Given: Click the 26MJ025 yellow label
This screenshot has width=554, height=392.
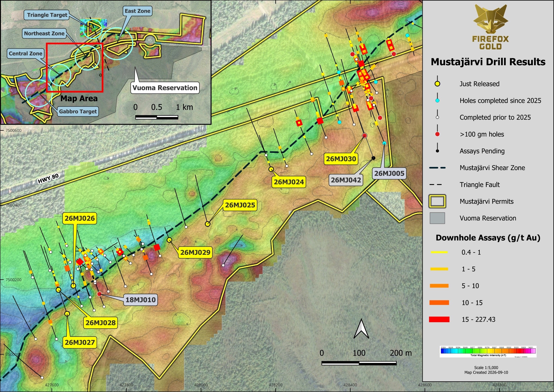Looking at the screenshot, I should [240, 205].
